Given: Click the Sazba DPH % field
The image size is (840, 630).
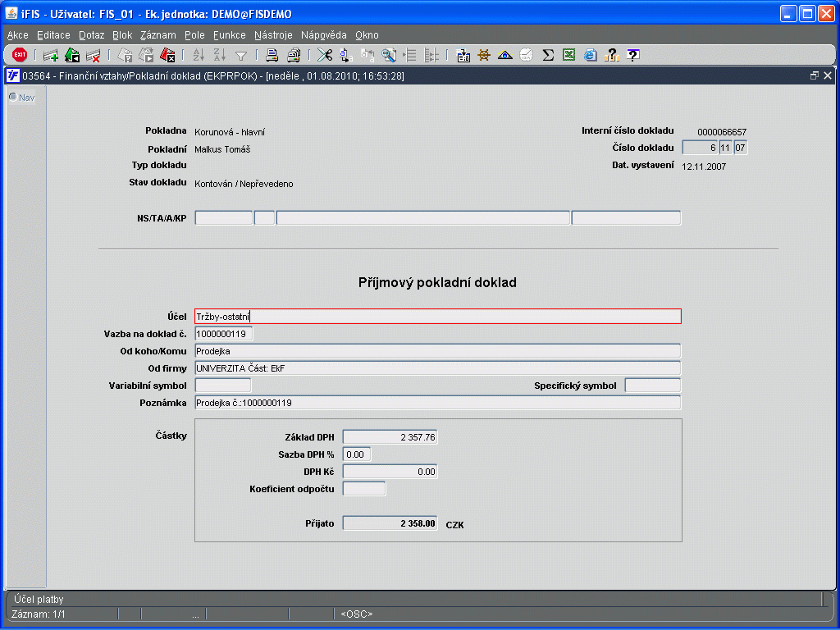Looking at the screenshot, I should (357, 454).
